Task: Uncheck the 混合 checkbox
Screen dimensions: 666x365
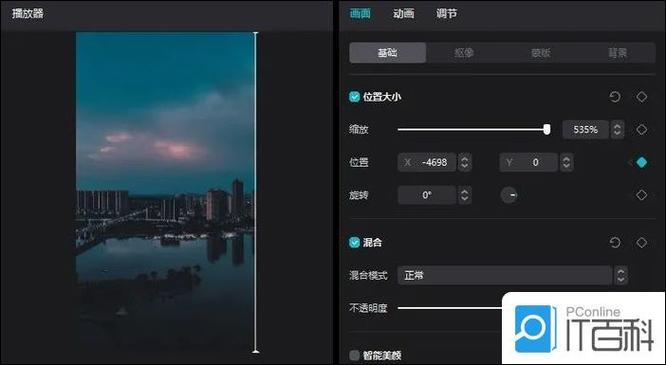Action: point(354,243)
